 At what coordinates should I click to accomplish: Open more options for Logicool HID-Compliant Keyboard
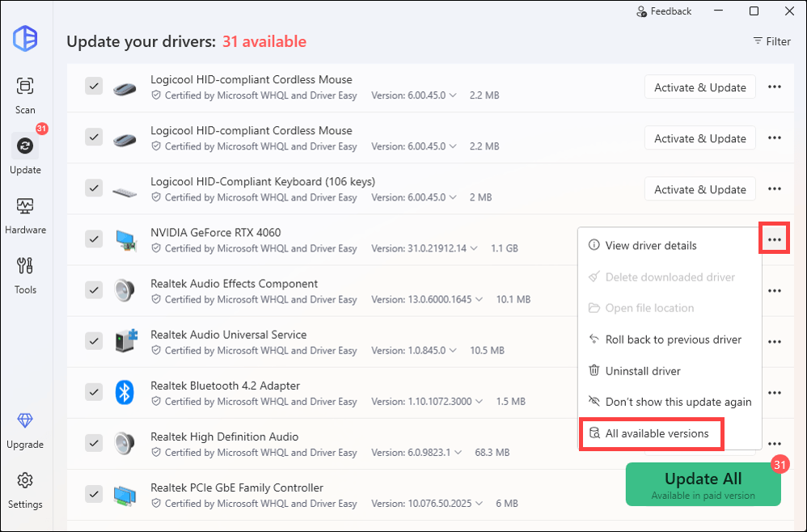[x=775, y=189]
